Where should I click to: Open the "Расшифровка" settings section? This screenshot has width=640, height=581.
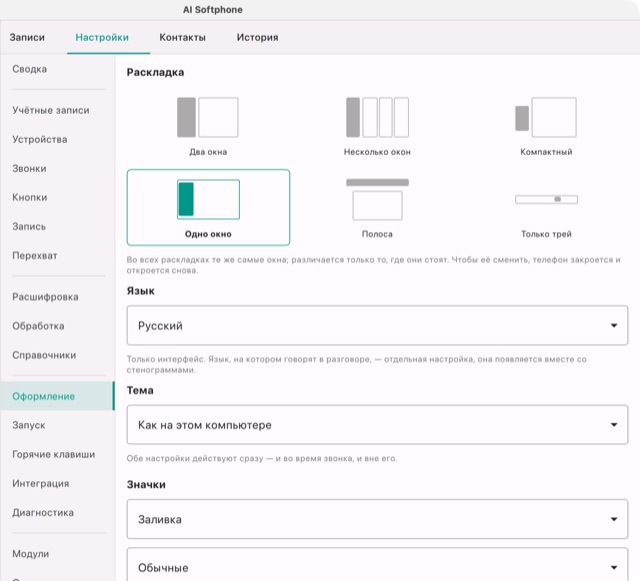click(58, 297)
